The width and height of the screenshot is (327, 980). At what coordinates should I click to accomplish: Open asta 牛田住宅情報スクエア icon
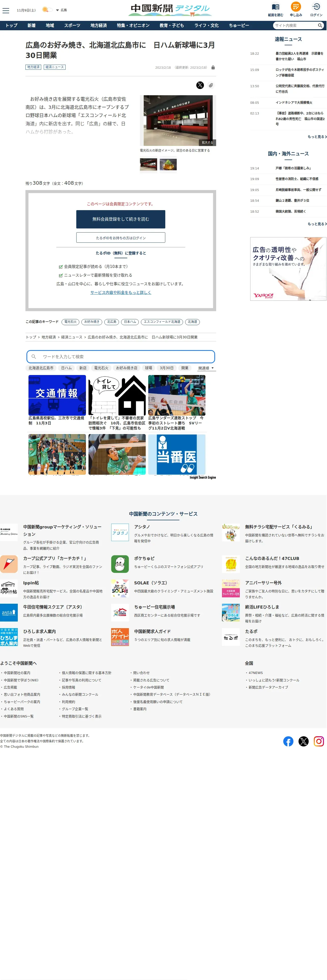9,613
